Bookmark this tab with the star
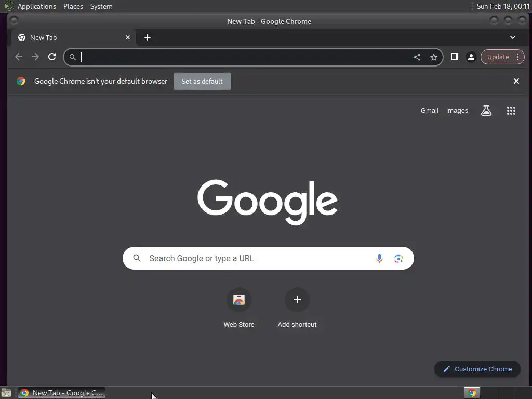Screen dimensions: 532x399 click(434, 57)
